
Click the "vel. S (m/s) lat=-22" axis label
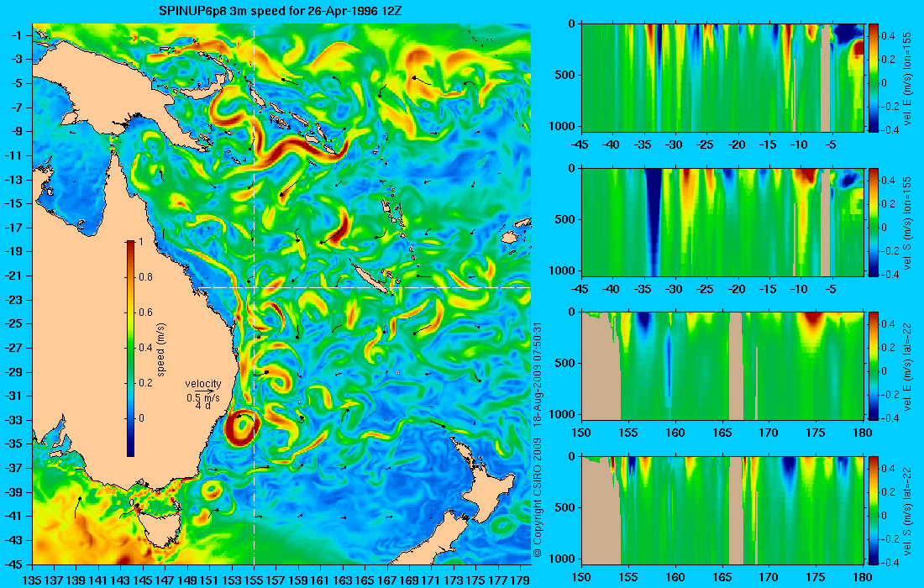click(x=908, y=510)
